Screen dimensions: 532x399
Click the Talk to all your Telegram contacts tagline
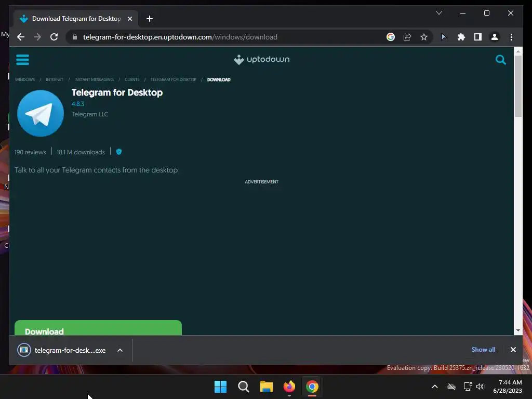[x=96, y=170]
